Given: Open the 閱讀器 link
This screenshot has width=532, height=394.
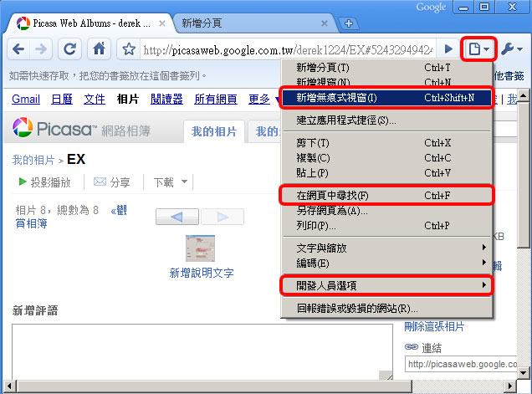Looking at the screenshot, I should [x=166, y=99].
